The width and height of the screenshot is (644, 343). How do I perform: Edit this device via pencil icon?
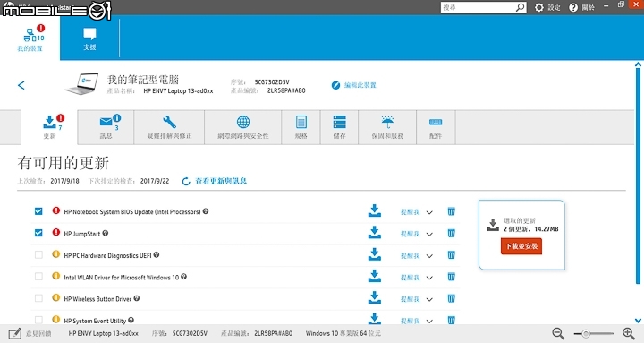335,85
